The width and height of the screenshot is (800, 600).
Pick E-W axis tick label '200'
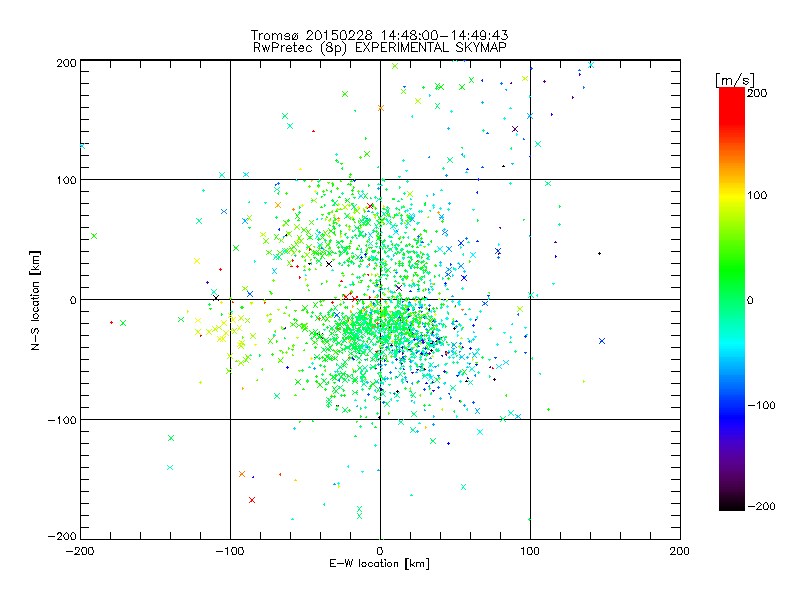tap(680, 551)
